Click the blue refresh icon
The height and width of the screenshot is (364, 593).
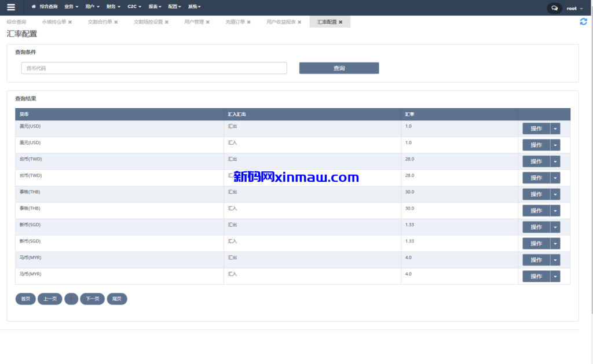(584, 21)
